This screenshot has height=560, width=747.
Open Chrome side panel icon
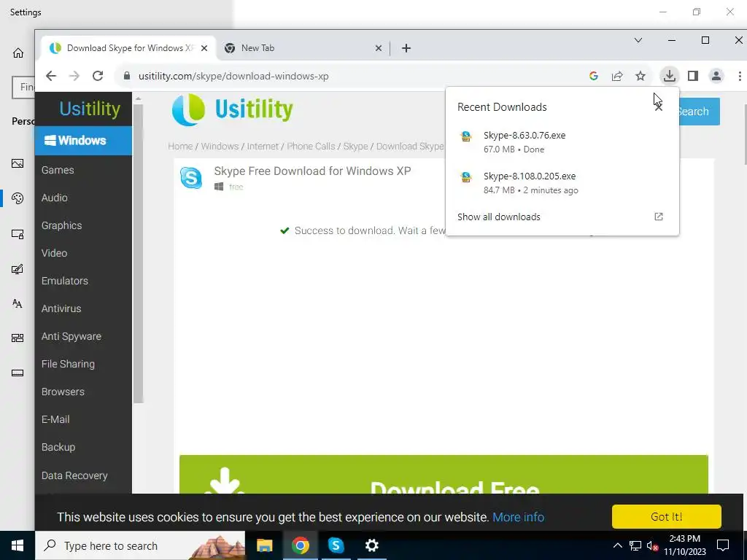pyautogui.click(x=693, y=76)
